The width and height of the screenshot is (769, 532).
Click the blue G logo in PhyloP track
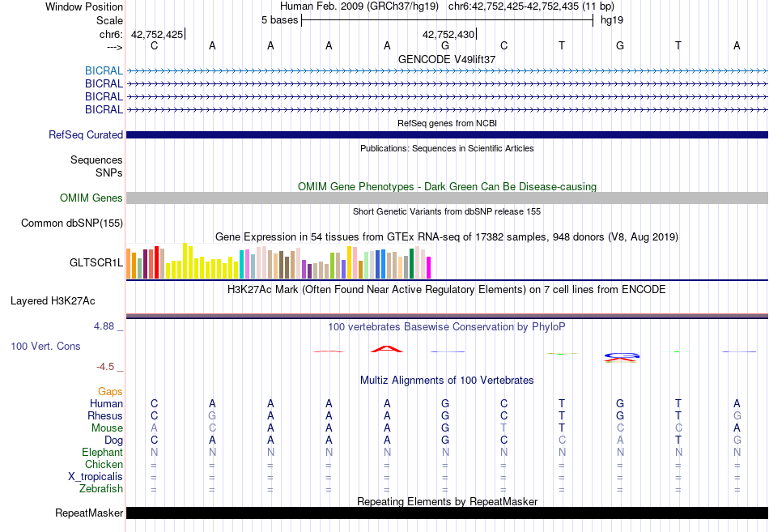tap(622, 355)
